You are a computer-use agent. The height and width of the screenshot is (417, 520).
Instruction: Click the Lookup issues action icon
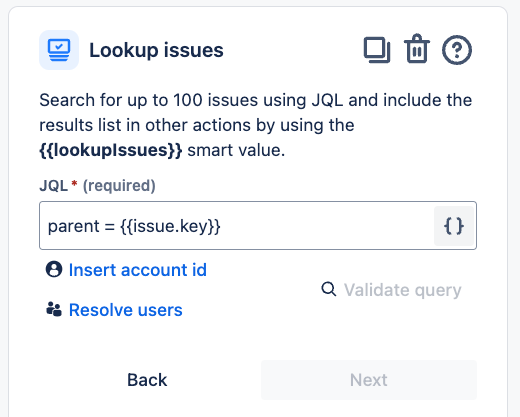pos(59,50)
